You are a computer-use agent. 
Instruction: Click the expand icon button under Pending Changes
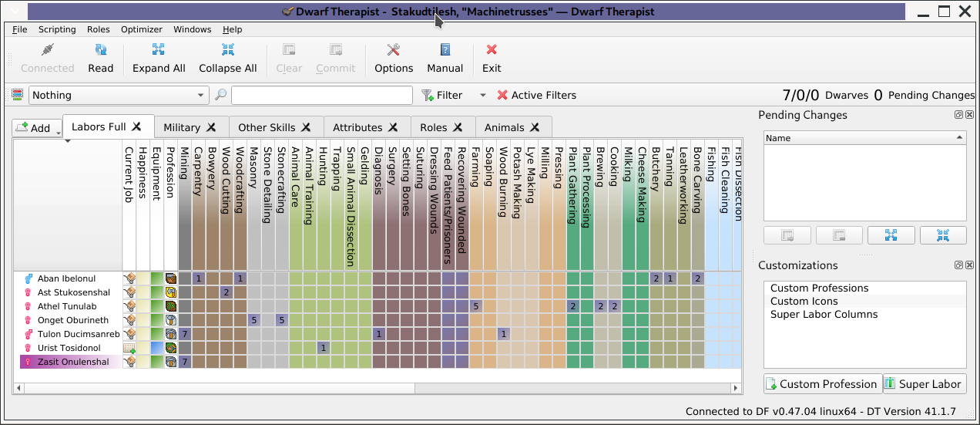coord(891,235)
